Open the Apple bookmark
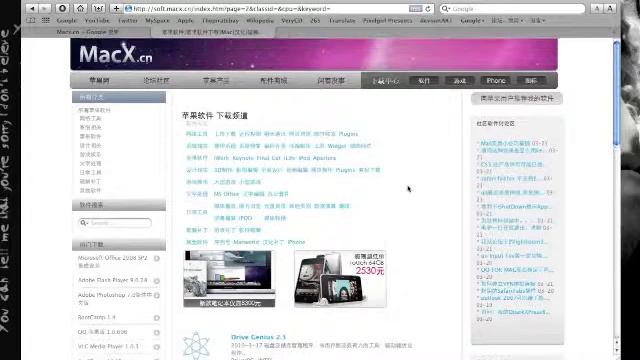The image size is (640, 360). [x=185, y=20]
